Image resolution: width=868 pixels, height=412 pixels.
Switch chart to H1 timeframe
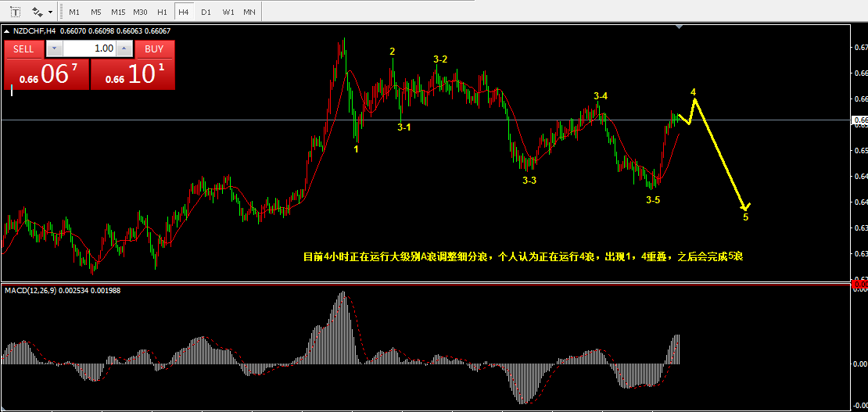162,12
